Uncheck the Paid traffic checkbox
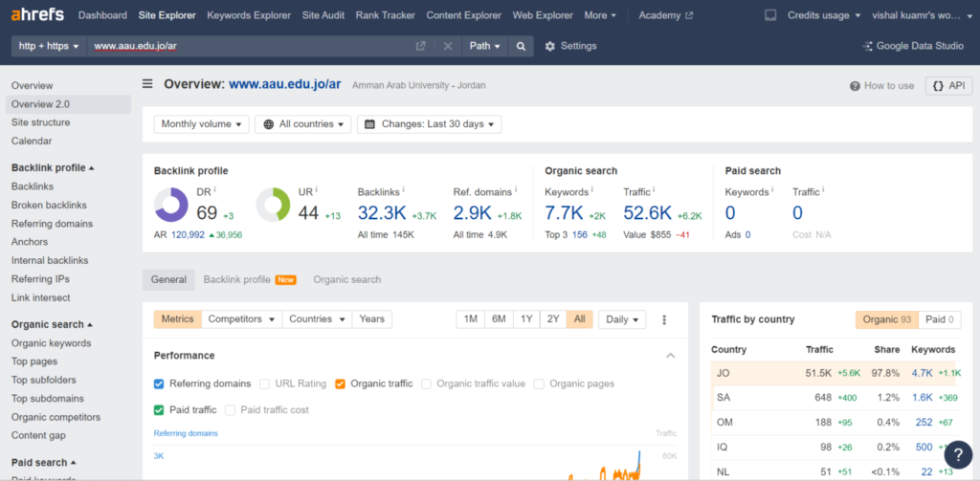Image resolution: width=980 pixels, height=481 pixels. point(159,410)
